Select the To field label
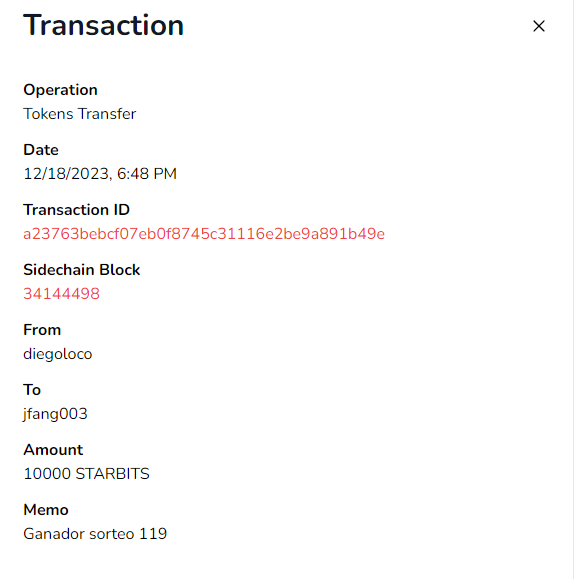The height and width of the screenshot is (579, 574). pyautogui.click(x=32, y=390)
